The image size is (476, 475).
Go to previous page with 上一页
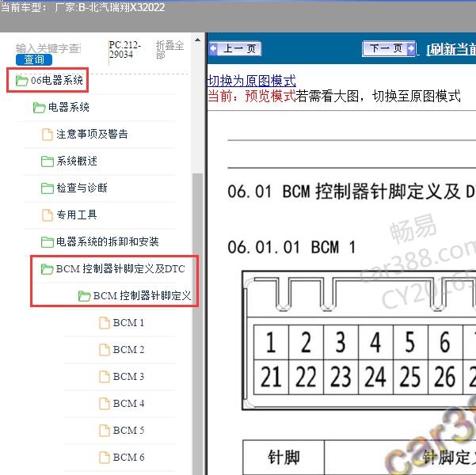pos(235,48)
